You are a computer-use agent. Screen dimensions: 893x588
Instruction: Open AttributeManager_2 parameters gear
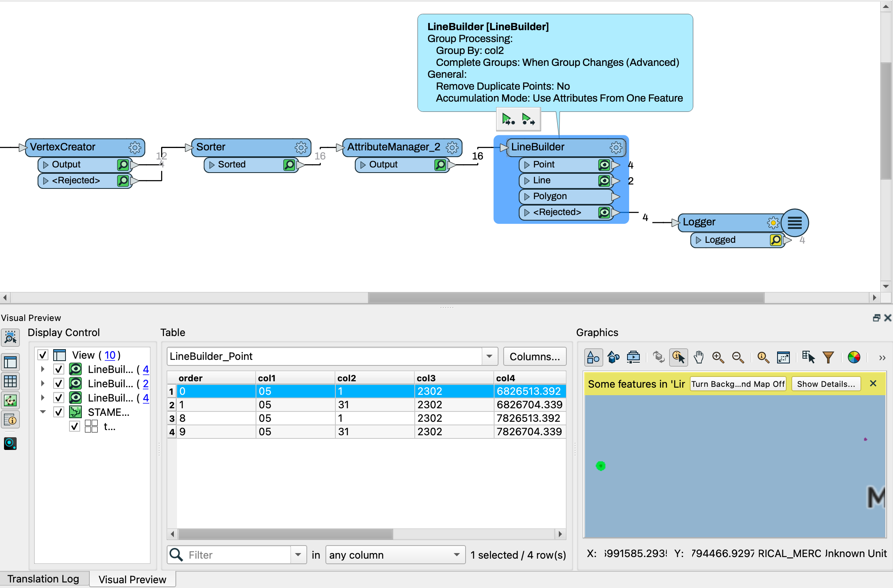click(x=452, y=148)
